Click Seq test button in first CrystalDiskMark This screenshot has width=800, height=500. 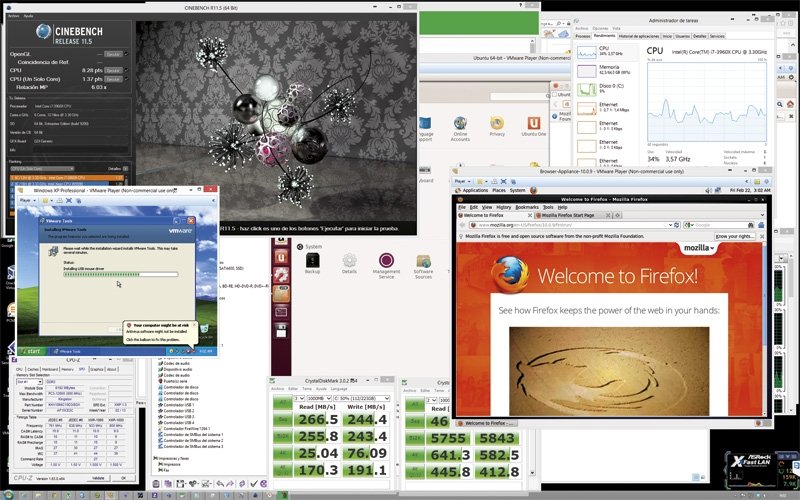(x=282, y=419)
